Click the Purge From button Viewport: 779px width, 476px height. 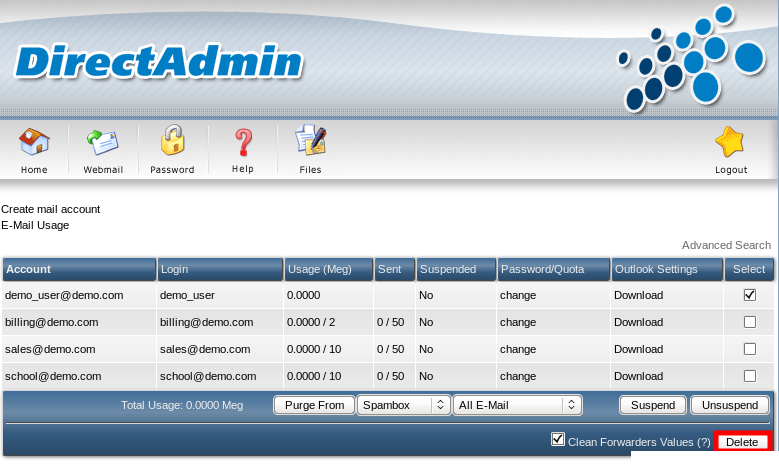[x=314, y=405]
